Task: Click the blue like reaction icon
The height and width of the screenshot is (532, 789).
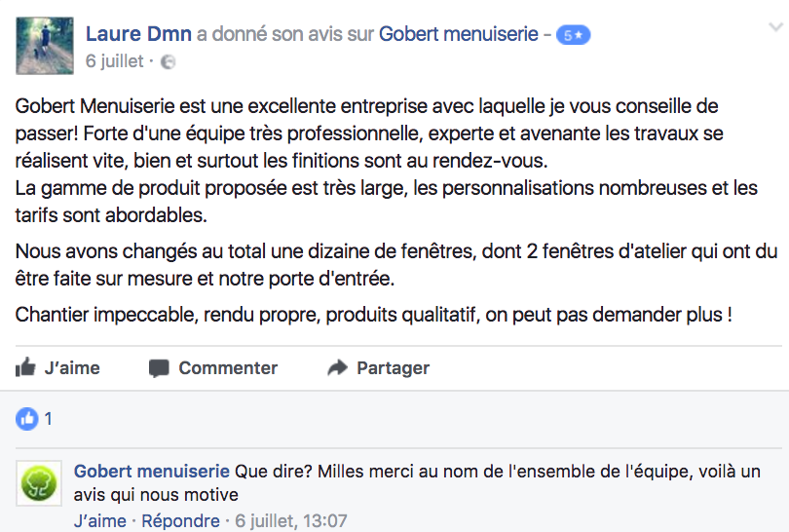Action: [x=27, y=419]
